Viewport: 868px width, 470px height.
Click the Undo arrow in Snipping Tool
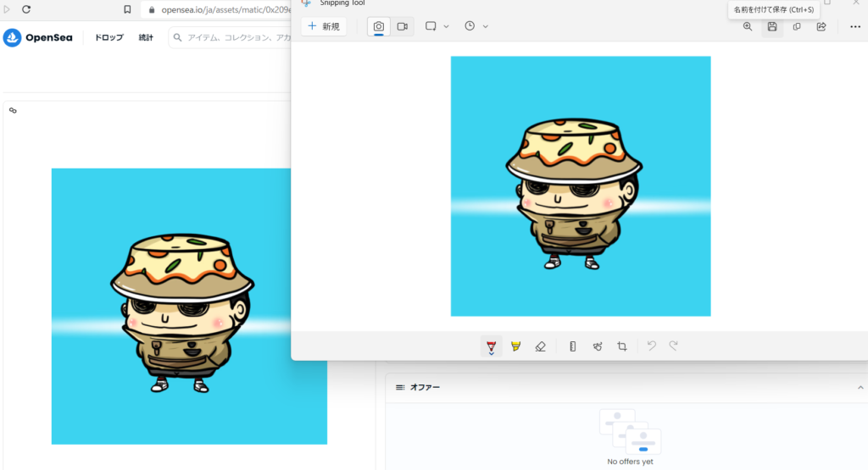click(652, 346)
